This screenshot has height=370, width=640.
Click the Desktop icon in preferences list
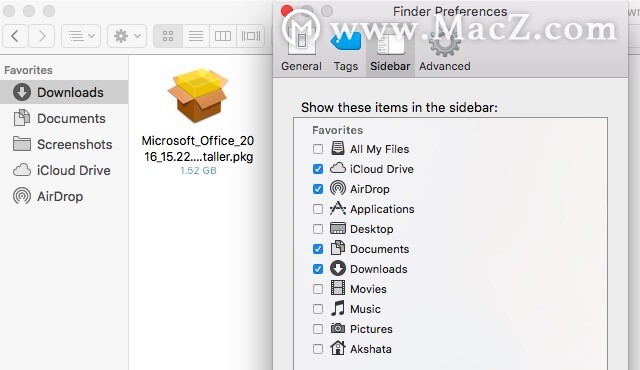click(x=338, y=228)
